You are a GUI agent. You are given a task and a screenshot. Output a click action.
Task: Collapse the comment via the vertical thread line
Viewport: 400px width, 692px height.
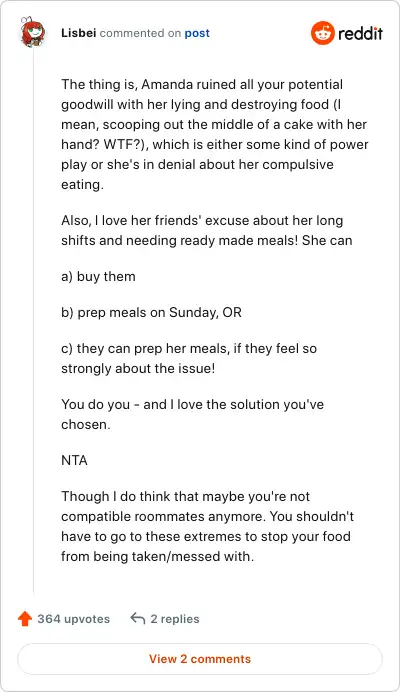[x=34, y=320]
